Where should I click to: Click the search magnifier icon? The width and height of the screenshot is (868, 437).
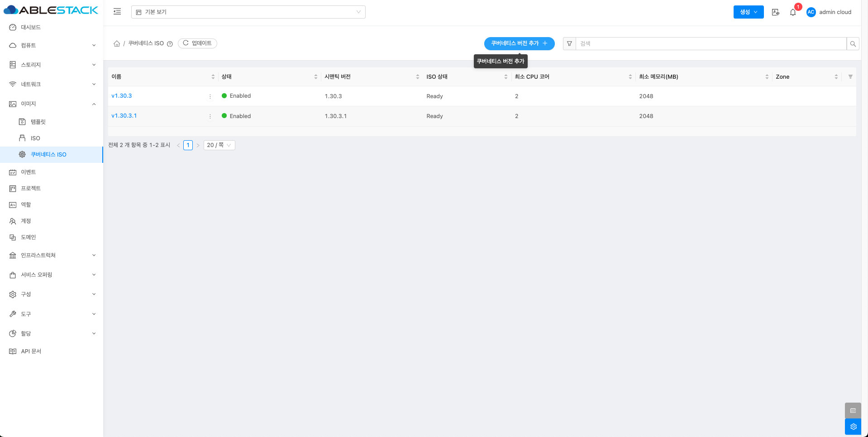pos(853,44)
